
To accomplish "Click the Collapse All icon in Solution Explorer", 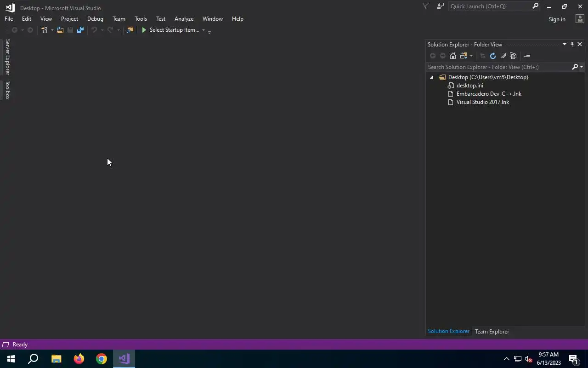I will pyautogui.click(x=503, y=56).
